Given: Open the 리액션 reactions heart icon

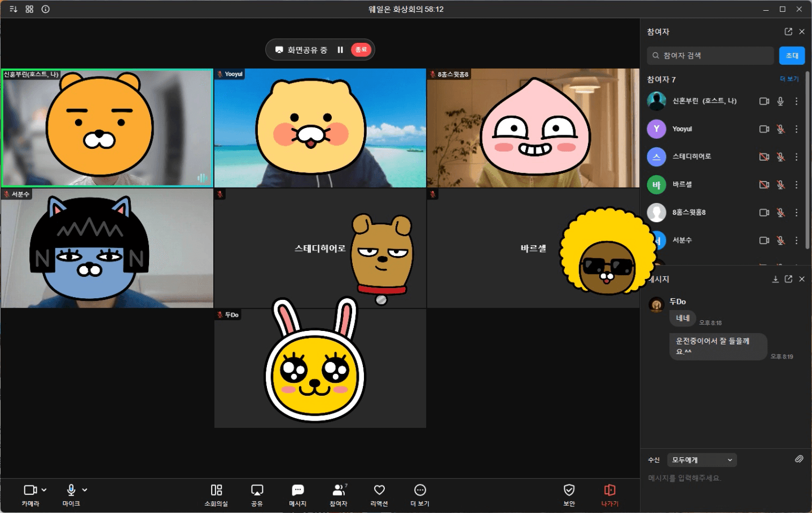Looking at the screenshot, I should pyautogui.click(x=379, y=490).
